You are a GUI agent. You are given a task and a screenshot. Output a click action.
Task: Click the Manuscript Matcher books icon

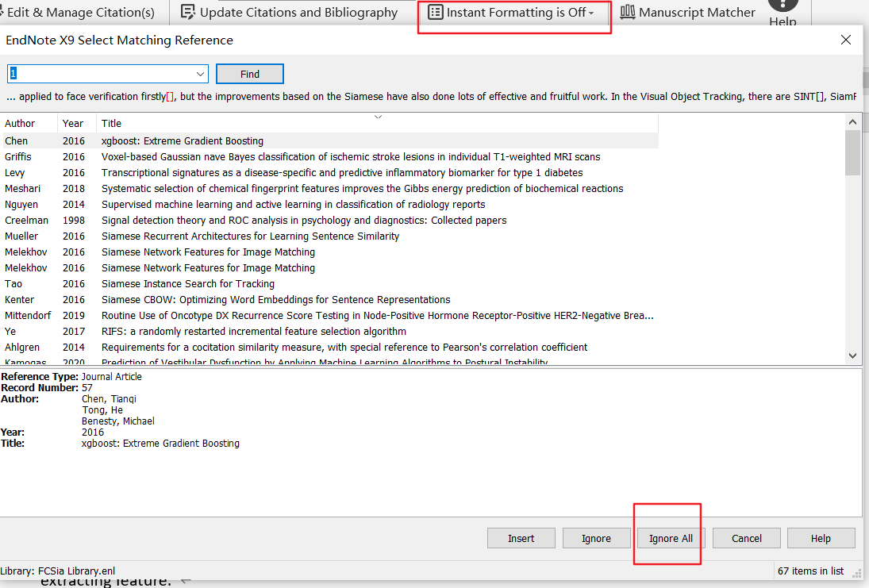(x=628, y=12)
